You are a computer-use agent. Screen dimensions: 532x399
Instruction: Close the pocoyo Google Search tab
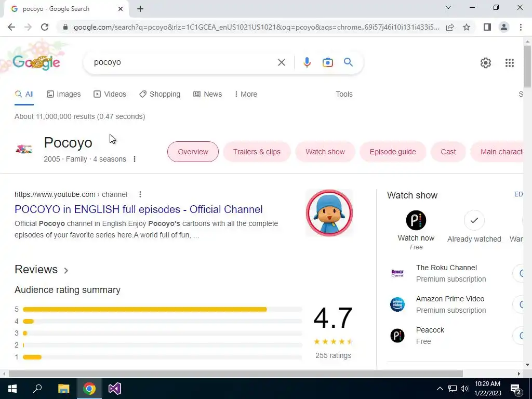121,9
